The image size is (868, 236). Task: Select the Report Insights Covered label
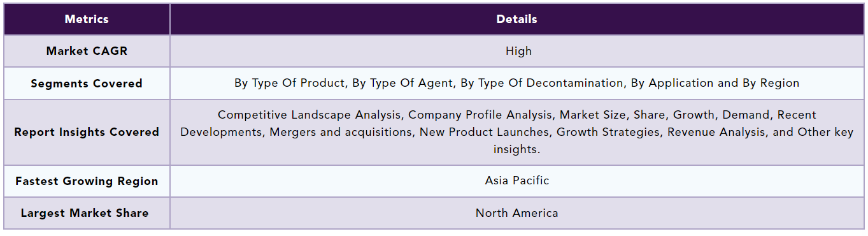(87, 132)
